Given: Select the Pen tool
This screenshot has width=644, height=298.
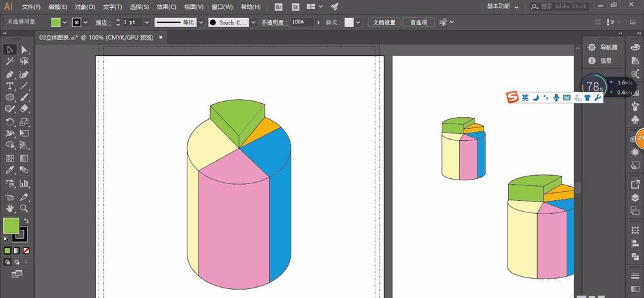Looking at the screenshot, I should (x=10, y=75).
